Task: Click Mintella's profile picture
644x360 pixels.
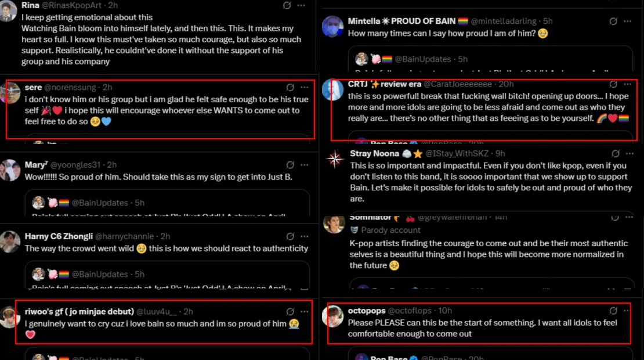Action: pos(333,27)
